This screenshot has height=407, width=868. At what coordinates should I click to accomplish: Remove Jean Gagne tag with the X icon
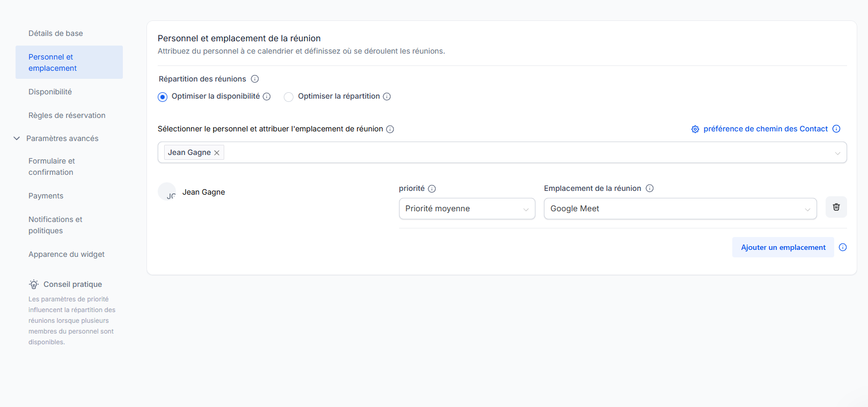tap(217, 153)
